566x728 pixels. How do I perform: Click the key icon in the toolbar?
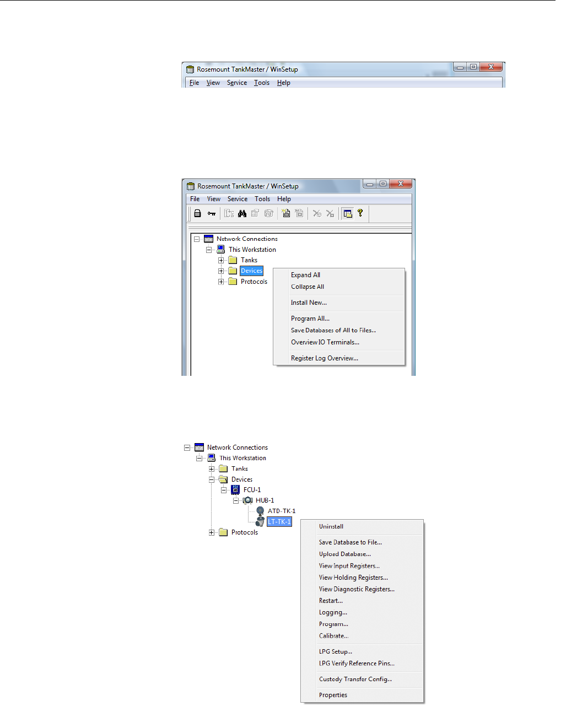pos(212,213)
